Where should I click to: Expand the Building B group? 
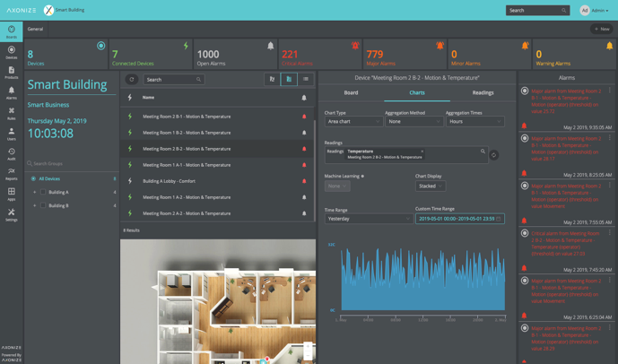35,205
